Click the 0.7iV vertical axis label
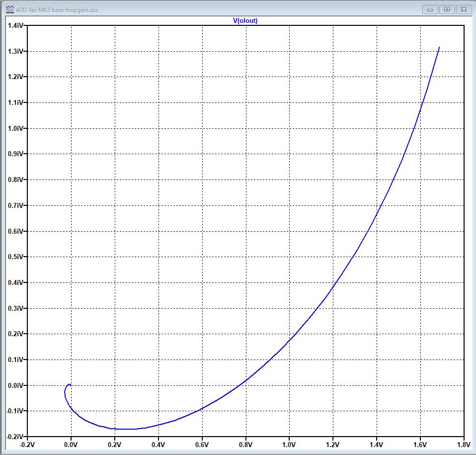 coord(16,206)
